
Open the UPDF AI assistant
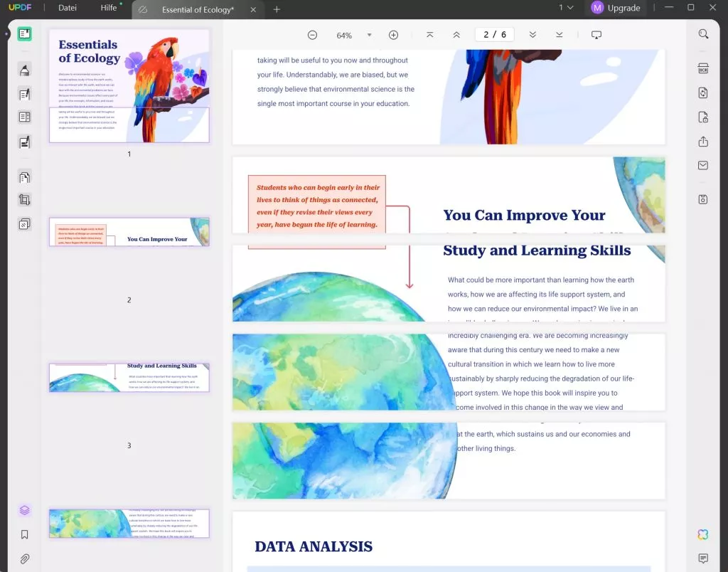point(703,534)
